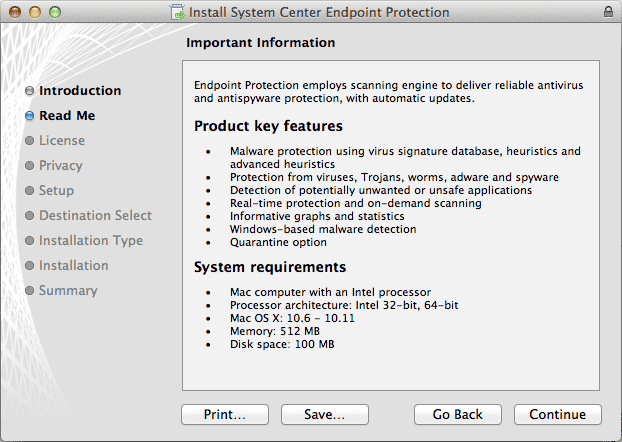Click 'Windows-based malware detection' line
This screenshot has width=622, height=442.
323,229
